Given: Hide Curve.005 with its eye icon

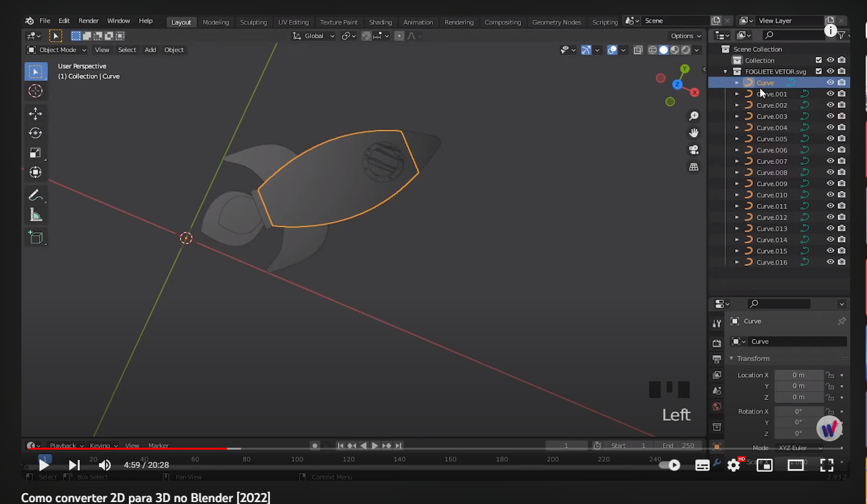Looking at the screenshot, I should coord(831,138).
